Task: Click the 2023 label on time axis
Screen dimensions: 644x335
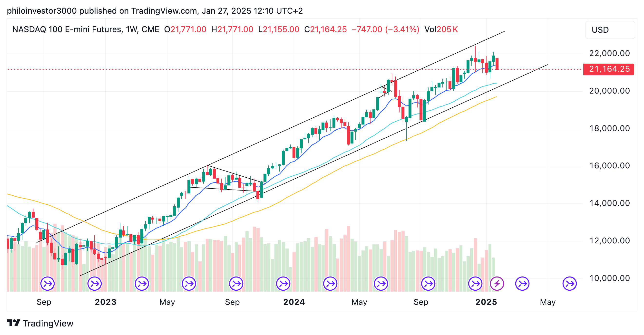Action: 106,302
